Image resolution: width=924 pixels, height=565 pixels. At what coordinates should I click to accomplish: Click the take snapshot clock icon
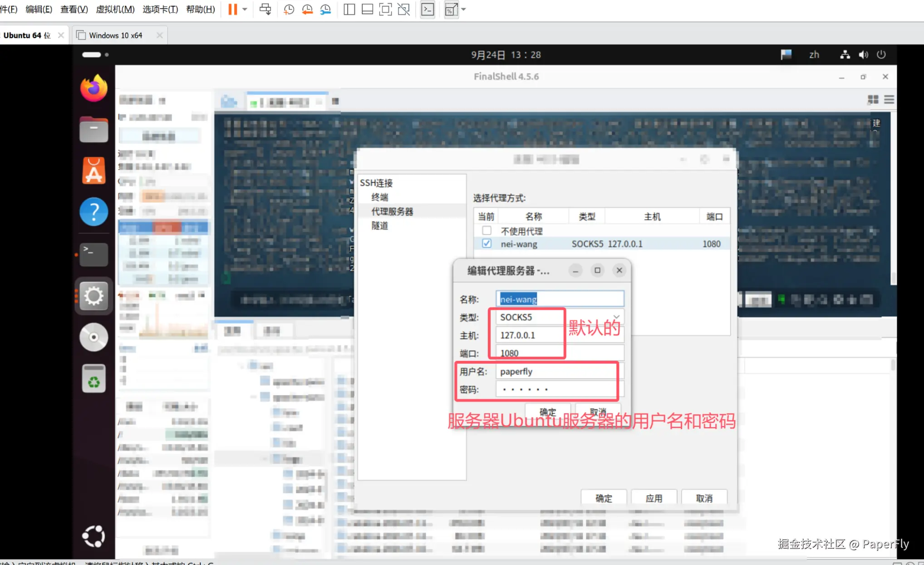(x=289, y=10)
